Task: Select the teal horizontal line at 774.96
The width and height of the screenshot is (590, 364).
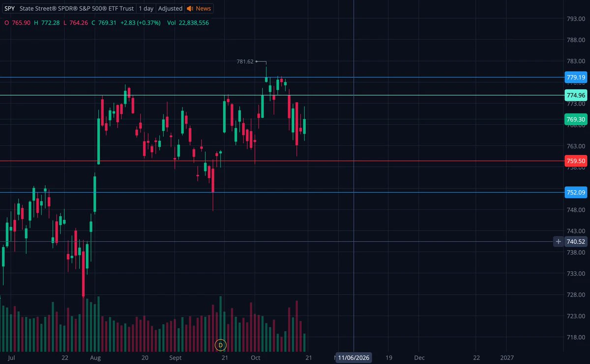Action: point(280,95)
